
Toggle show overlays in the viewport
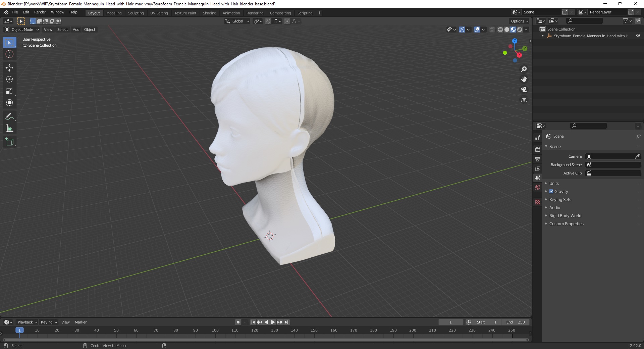click(477, 30)
